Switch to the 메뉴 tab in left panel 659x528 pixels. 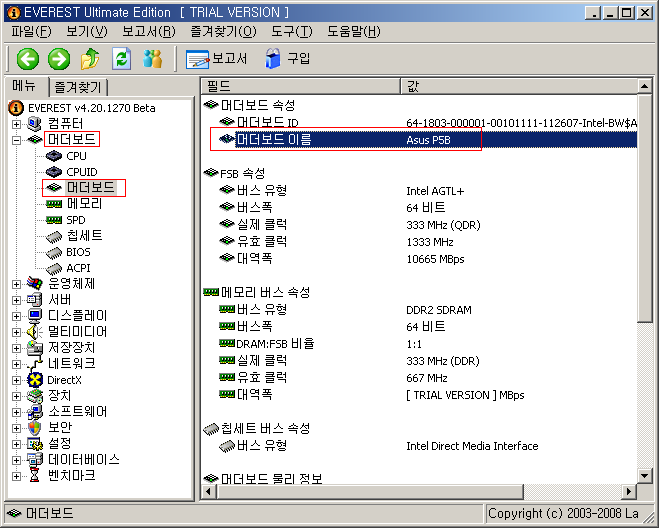24,86
